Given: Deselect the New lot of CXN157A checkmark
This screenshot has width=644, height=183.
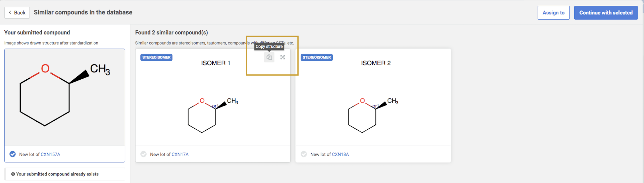Looking at the screenshot, I should pyautogui.click(x=12, y=154).
